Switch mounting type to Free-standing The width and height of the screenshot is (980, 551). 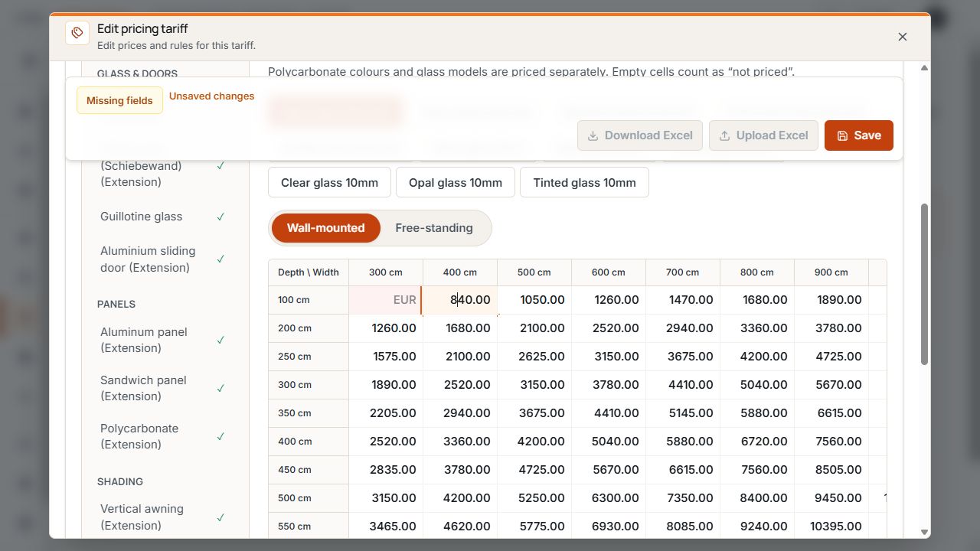click(434, 228)
